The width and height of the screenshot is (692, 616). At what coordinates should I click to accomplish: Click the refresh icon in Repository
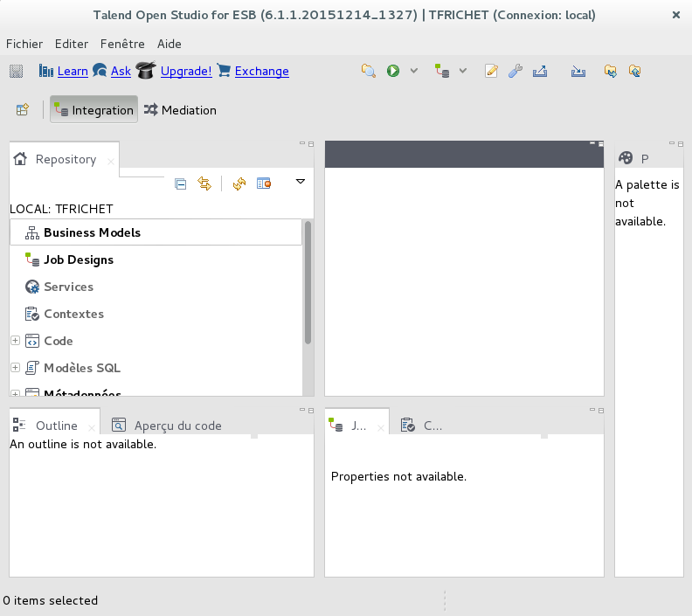[239, 183]
